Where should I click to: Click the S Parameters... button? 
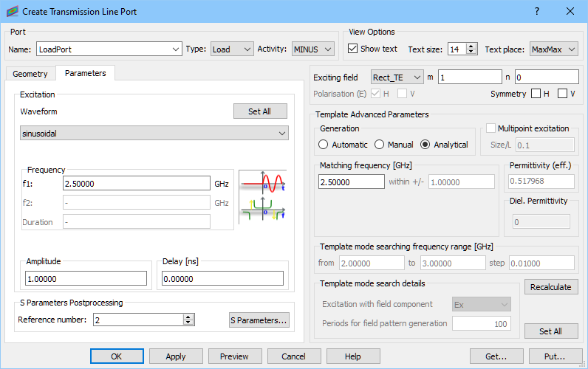(259, 320)
